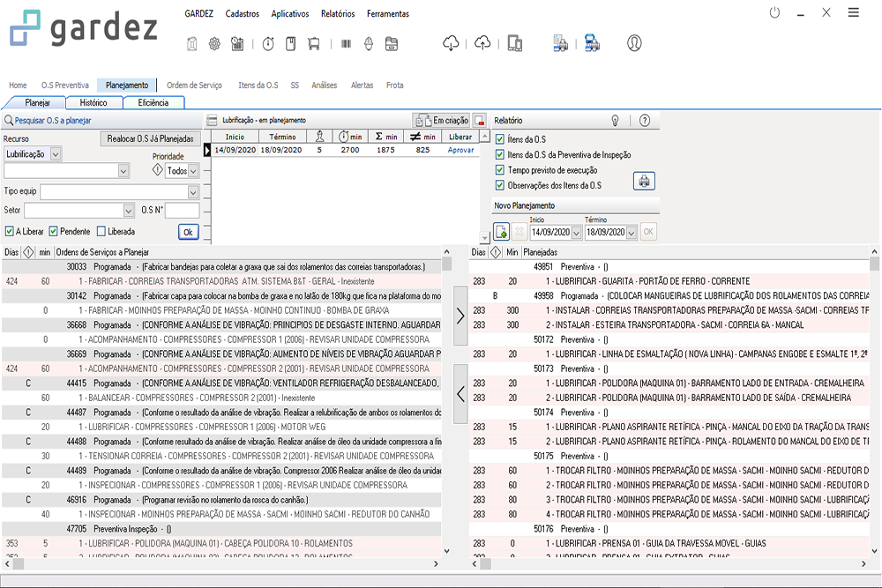Open the Prioridade Todos dropdown
882x588 pixels.
[193, 171]
